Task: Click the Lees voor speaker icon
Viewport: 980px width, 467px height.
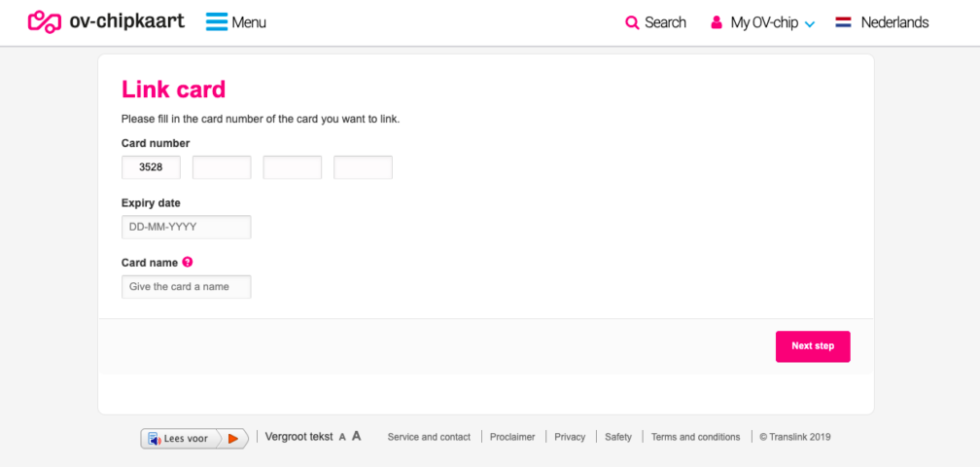Action: coord(155,439)
